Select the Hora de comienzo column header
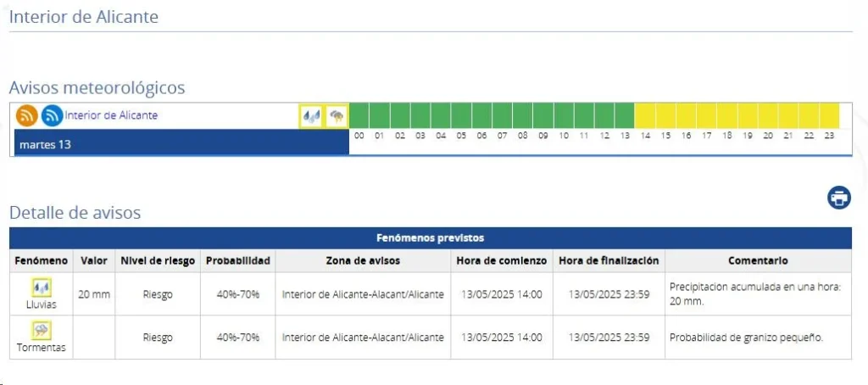 click(x=501, y=260)
